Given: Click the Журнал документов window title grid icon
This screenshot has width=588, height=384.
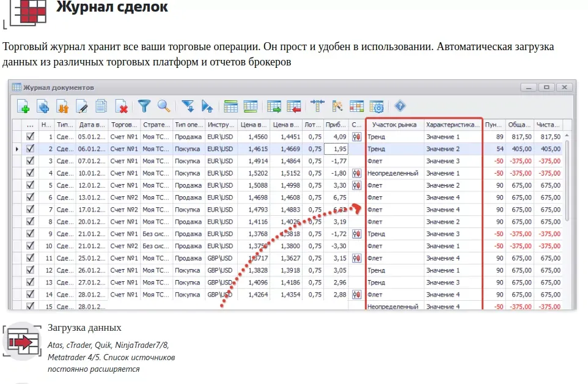Looking at the screenshot, I should click(x=17, y=87).
